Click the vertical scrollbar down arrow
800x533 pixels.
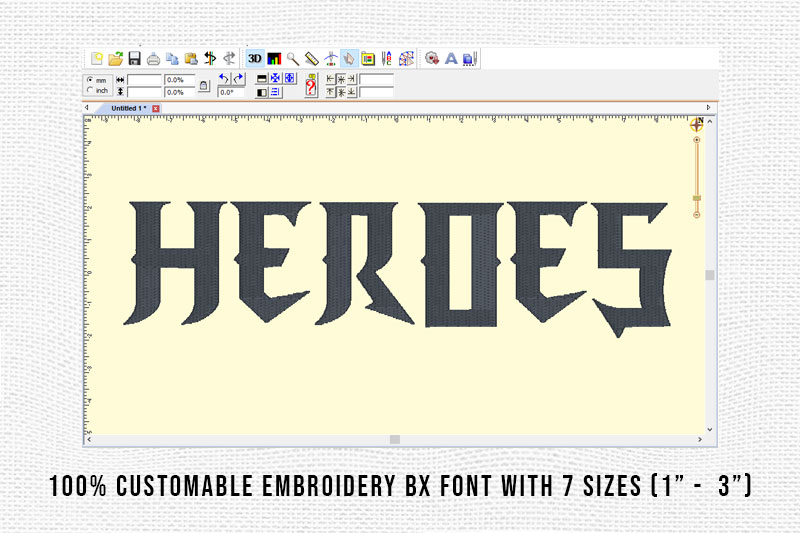tap(710, 430)
